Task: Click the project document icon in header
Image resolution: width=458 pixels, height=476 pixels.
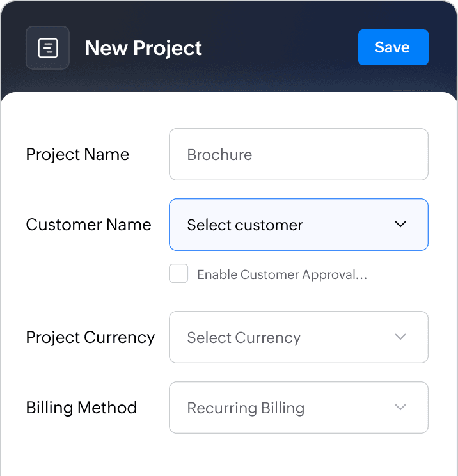Action: 47,48
